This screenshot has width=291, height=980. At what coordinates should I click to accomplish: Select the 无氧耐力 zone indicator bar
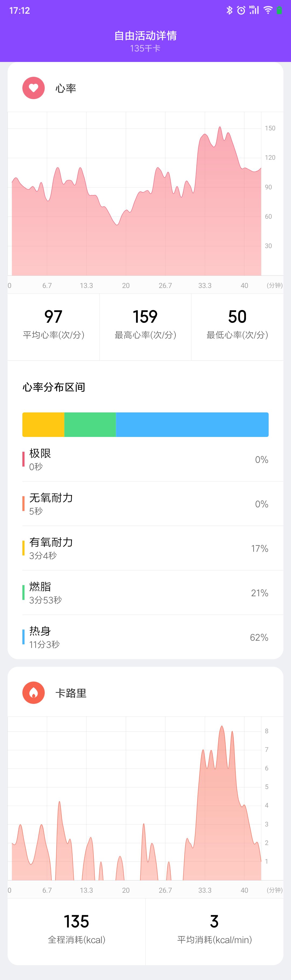point(24,504)
